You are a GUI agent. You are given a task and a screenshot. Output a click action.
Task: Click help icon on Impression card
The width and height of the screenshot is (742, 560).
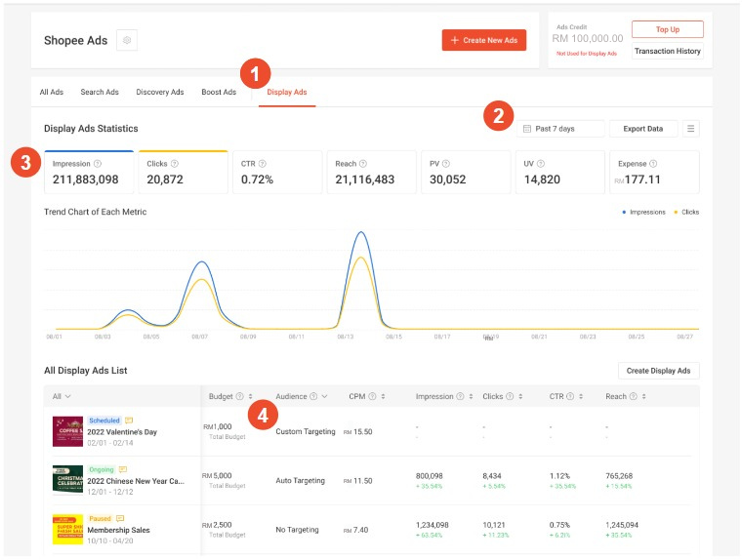98,164
